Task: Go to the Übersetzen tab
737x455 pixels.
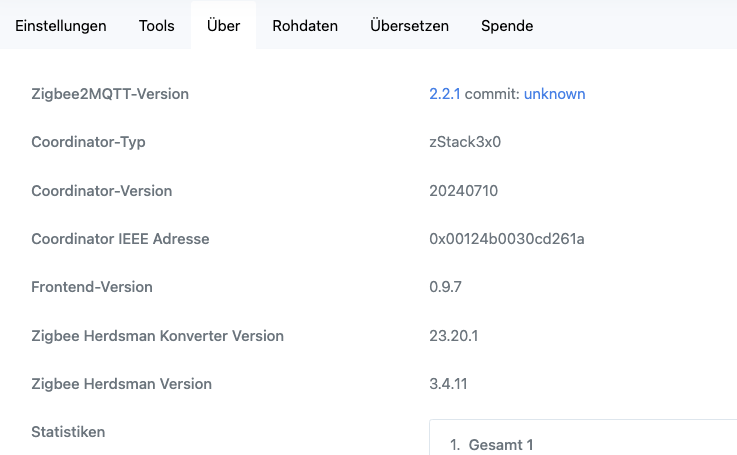Action: (x=409, y=26)
